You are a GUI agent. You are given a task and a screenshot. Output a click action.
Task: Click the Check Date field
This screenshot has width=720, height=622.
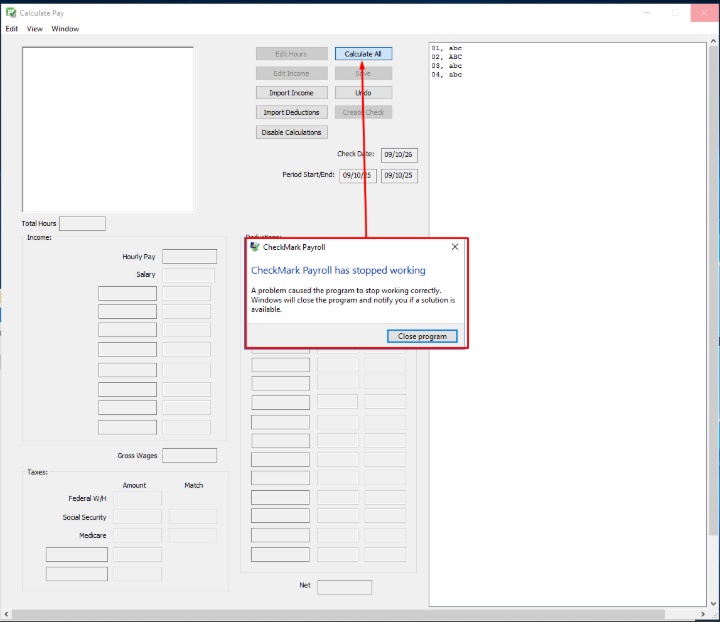(x=399, y=155)
